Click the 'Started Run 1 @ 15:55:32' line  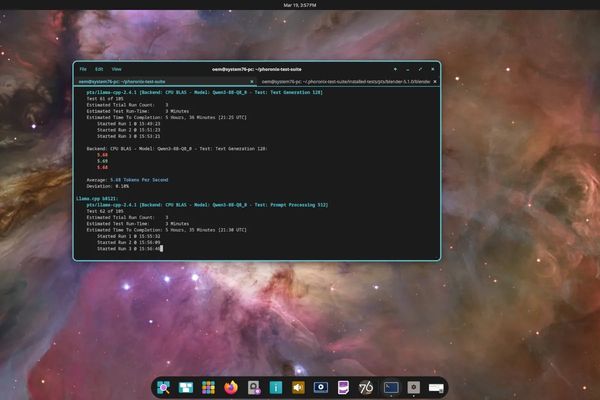(129, 236)
